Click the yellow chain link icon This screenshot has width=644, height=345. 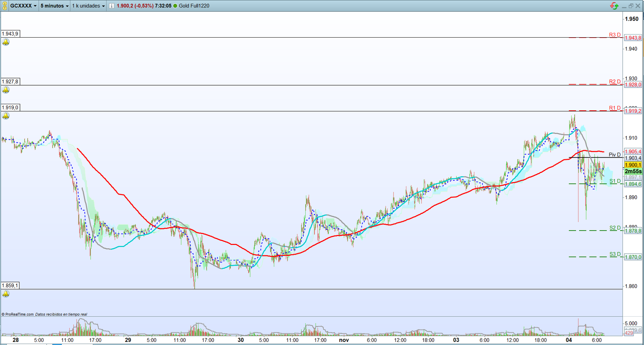(x=5, y=6)
